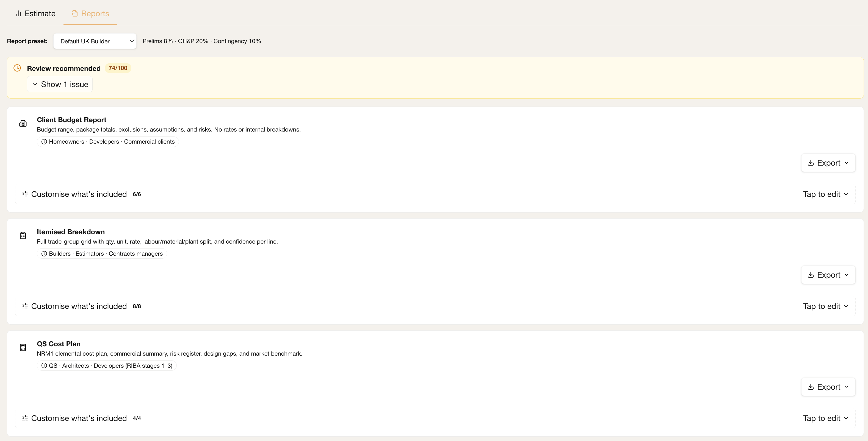Viewport: 868px width, 441px height.
Task: Click download icon on Client Budget Export
Action: (811, 163)
